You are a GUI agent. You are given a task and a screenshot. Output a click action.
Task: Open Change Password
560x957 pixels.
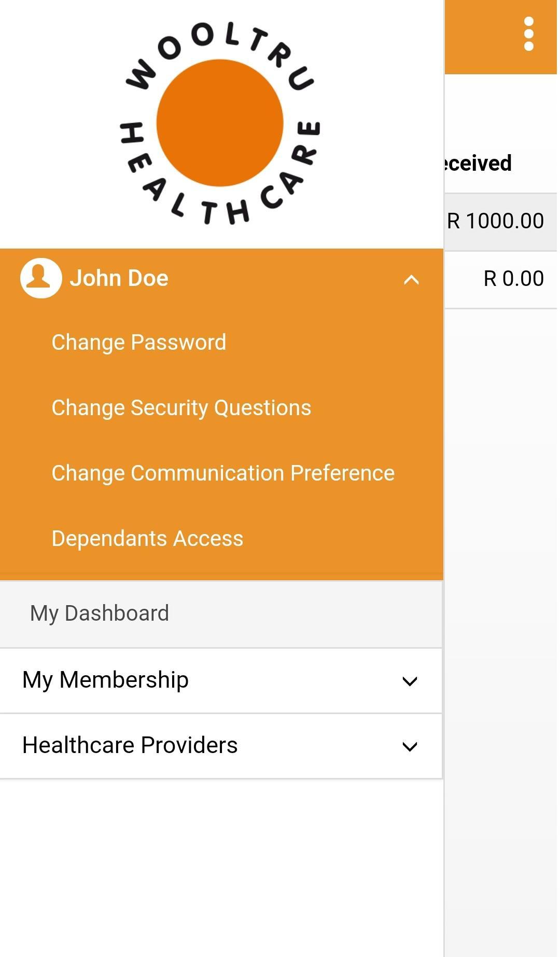coord(139,343)
